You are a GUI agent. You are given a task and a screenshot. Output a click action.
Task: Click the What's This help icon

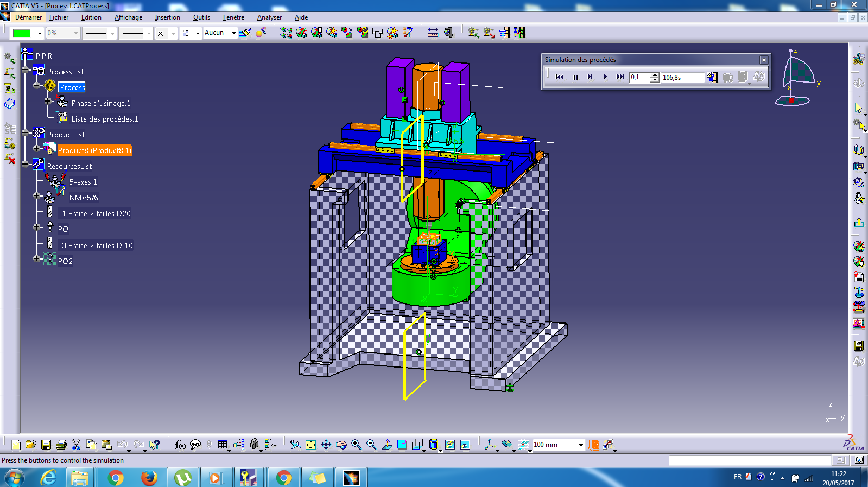click(x=155, y=445)
